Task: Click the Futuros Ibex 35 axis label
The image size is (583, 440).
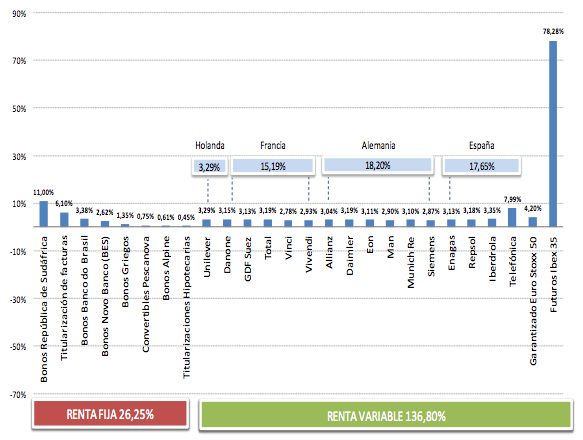Action: point(554,275)
